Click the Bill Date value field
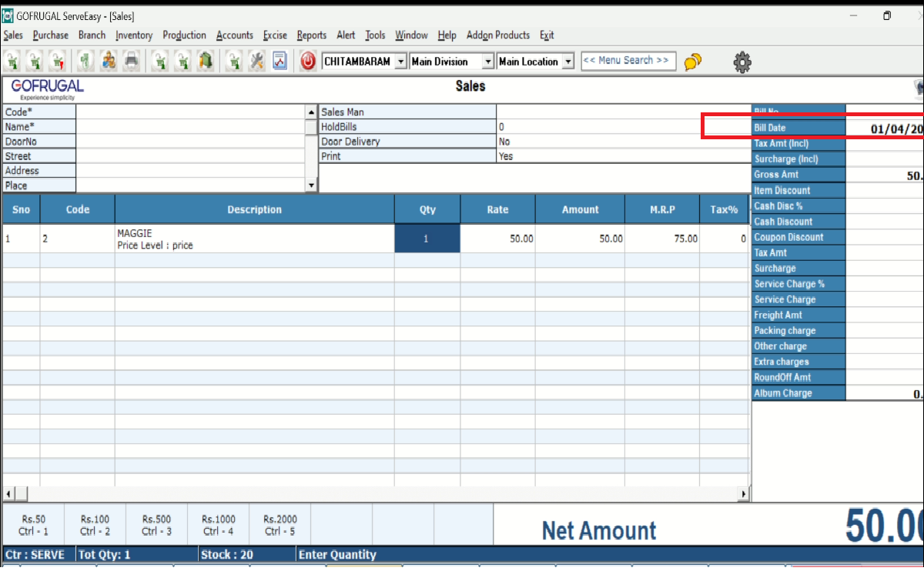 (x=885, y=129)
